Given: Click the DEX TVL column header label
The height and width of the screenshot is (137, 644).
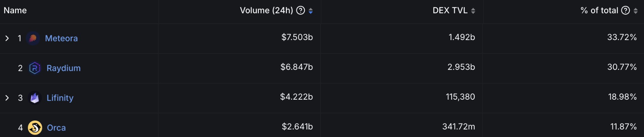Looking at the screenshot, I should (450, 11).
